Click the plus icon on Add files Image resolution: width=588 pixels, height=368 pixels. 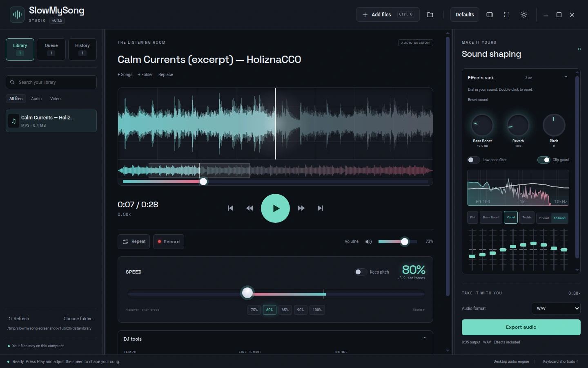[x=365, y=15]
